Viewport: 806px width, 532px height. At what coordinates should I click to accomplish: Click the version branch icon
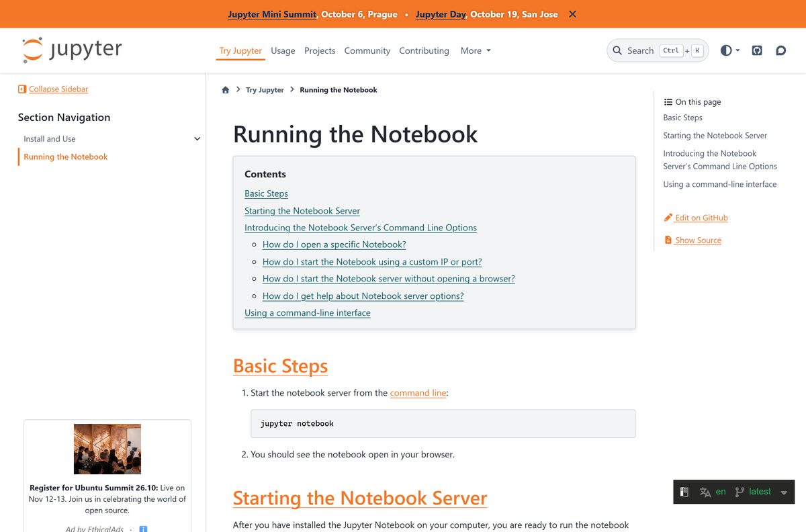pyautogui.click(x=740, y=492)
